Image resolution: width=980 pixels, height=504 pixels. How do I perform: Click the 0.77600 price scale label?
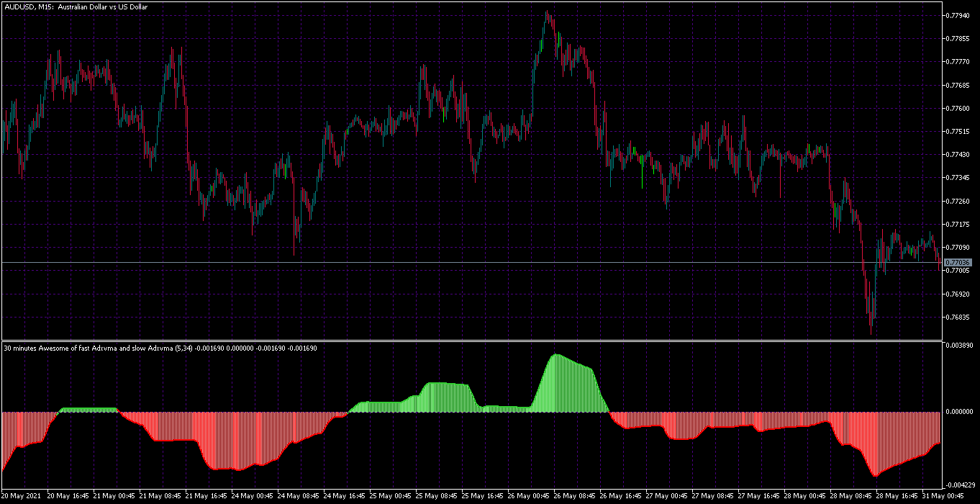958,108
